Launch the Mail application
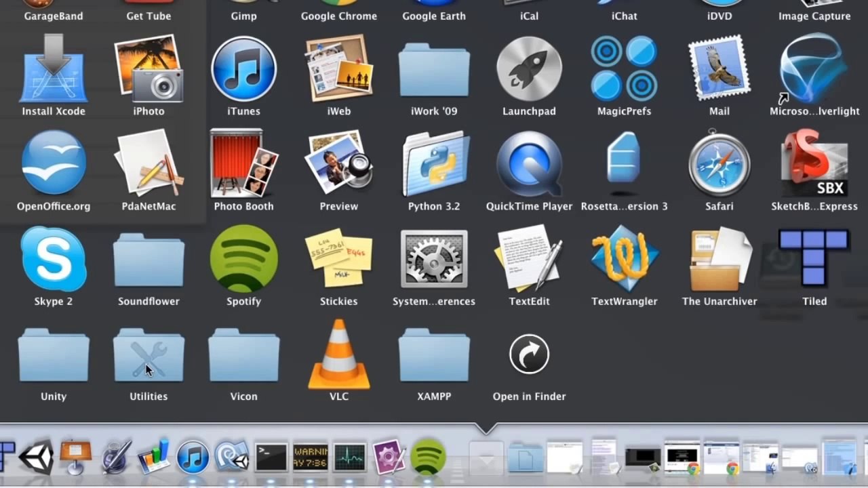This screenshot has width=868, height=488. click(719, 69)
